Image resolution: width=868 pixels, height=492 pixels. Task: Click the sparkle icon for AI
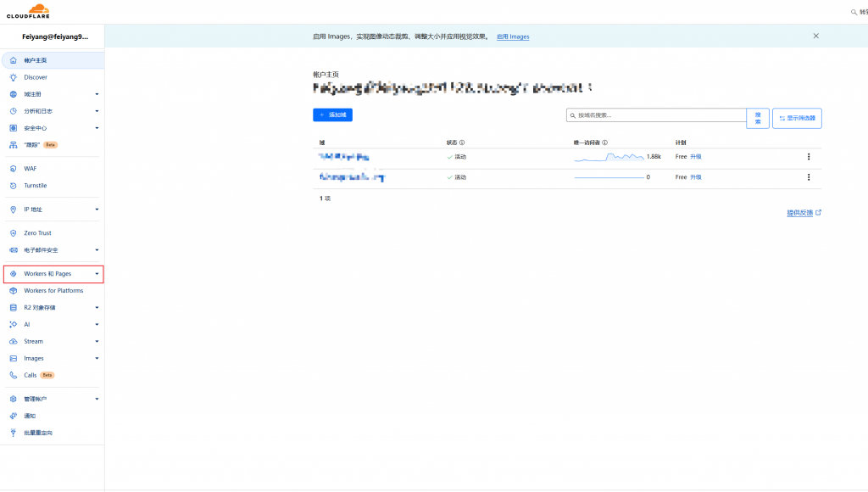pyautogui.click(x=14, y=325)
